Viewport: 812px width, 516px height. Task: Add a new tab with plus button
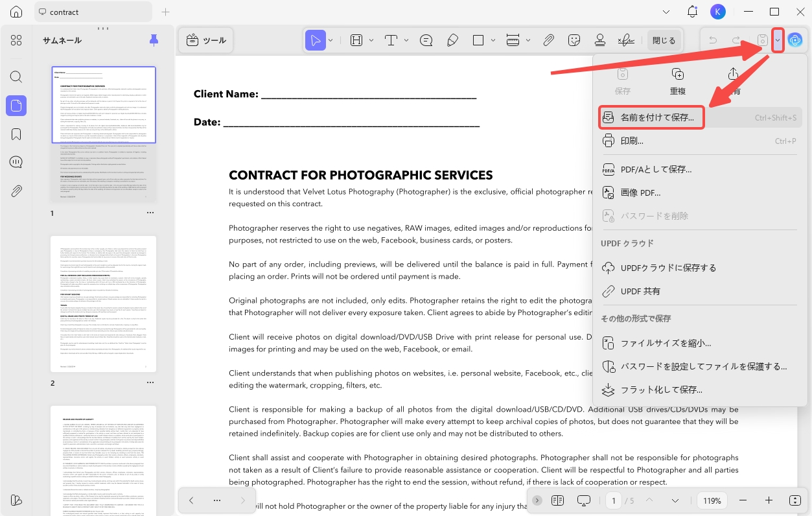coord(165,12)
